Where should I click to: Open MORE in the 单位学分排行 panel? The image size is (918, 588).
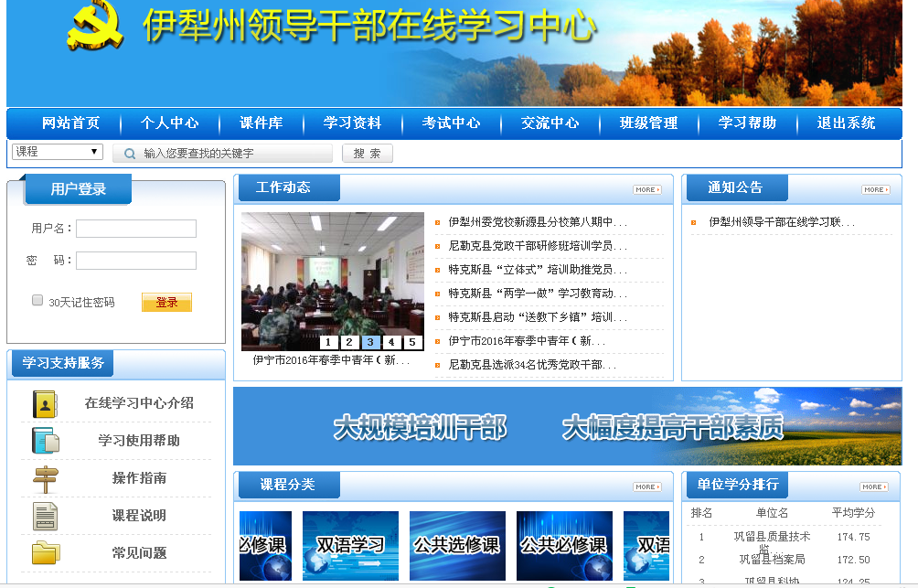click(874, 486)
